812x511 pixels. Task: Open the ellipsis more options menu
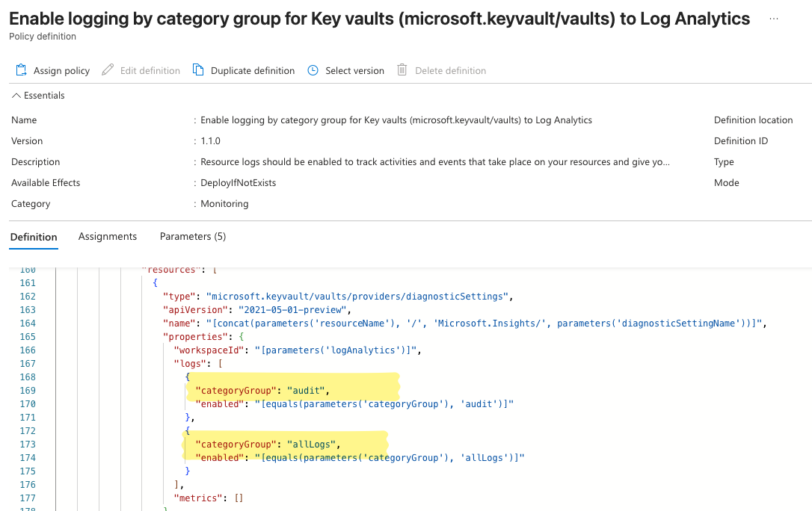click(x=774, y=19)
